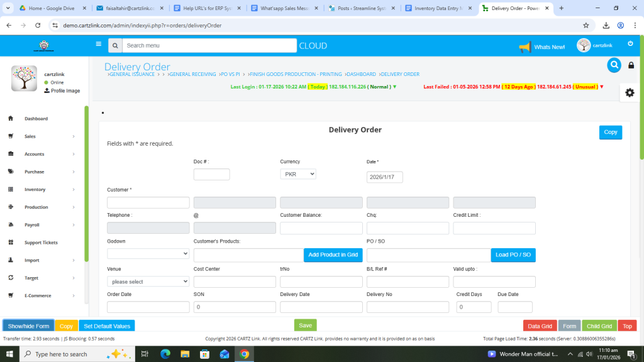
Task: Bookmark this page with star icon
Action: click(x=586, y=25)
